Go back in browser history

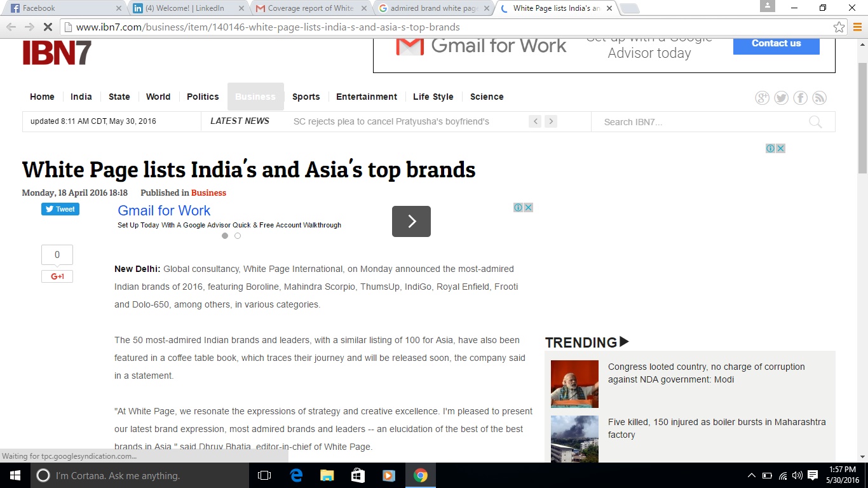click(11, 27)
